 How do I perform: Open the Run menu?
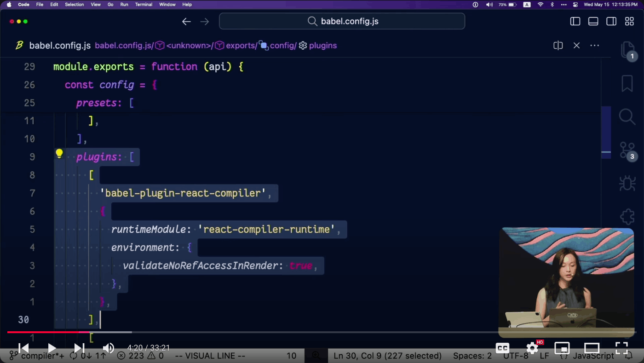point(124,5)
